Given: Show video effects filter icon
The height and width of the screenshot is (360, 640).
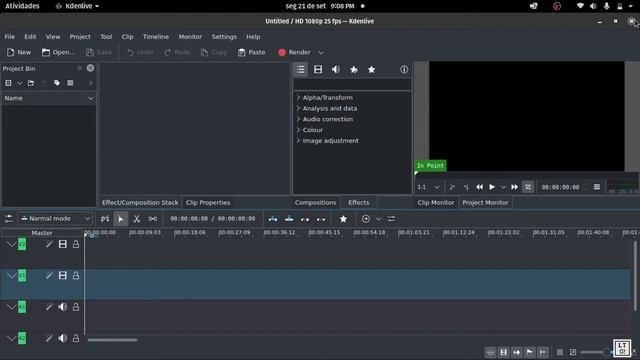Looking at the screenshot, I should [x=318, y=69].
